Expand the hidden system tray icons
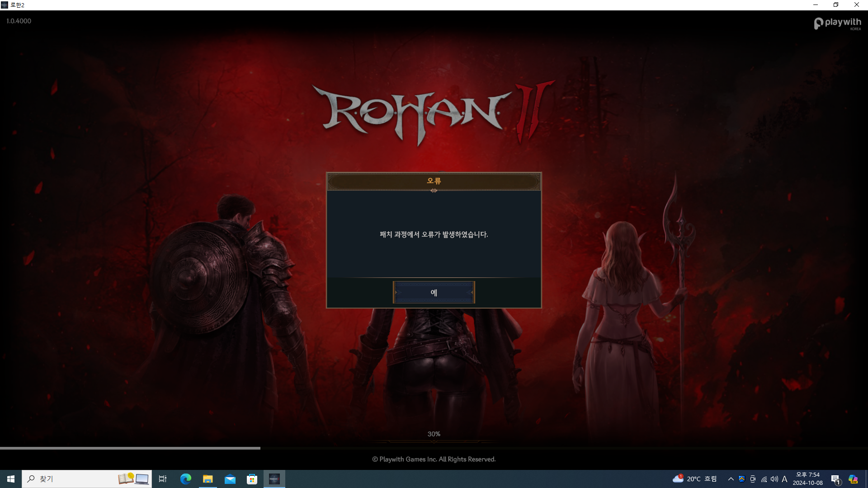 [x=731, y=479]
